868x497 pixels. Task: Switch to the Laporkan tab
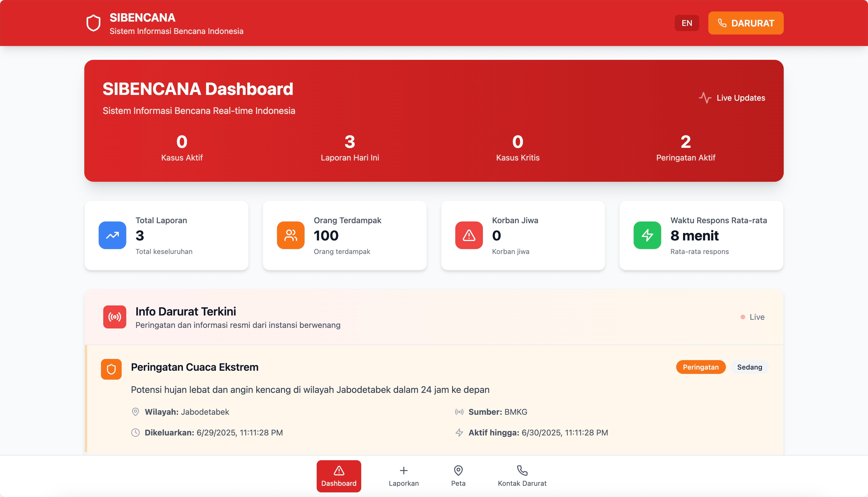click(404, 476)
